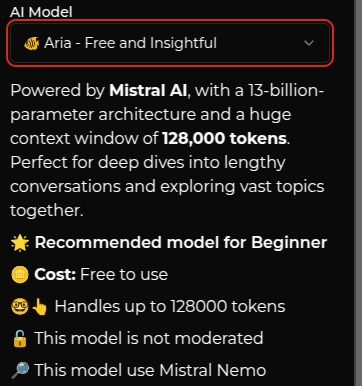Click Recommended model for Beginner line

(169, 242)
